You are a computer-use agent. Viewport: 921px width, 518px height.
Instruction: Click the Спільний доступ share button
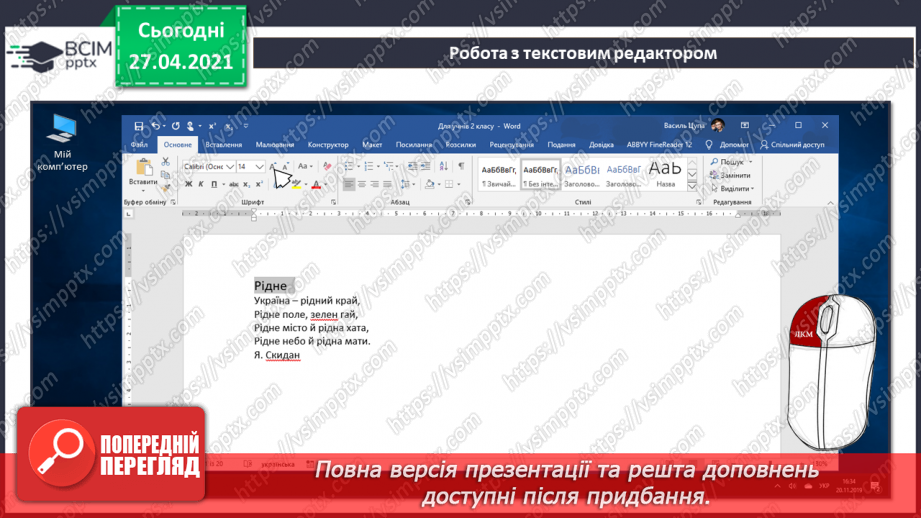coord(792,144)
